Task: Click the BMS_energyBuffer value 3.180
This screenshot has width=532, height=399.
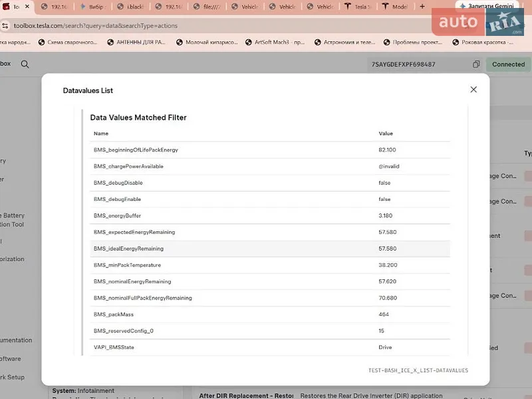Action: click(386, 215)
